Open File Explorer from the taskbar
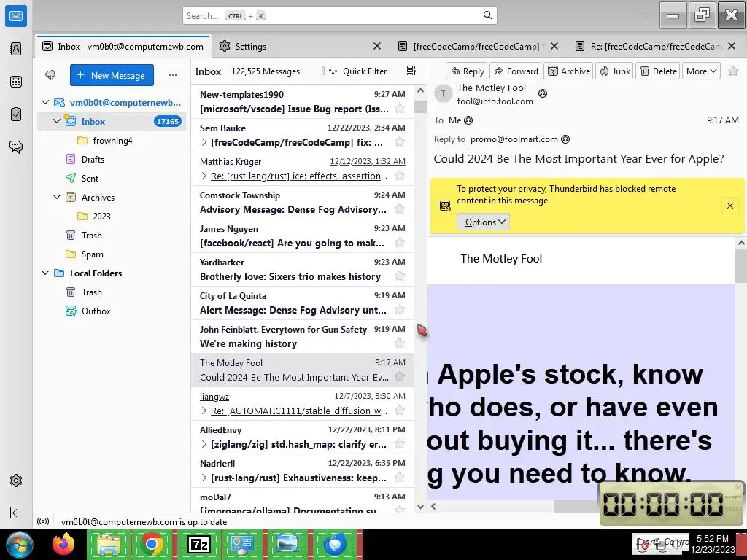The height and width of the screenshot is (560, 747). pos(109,544)
